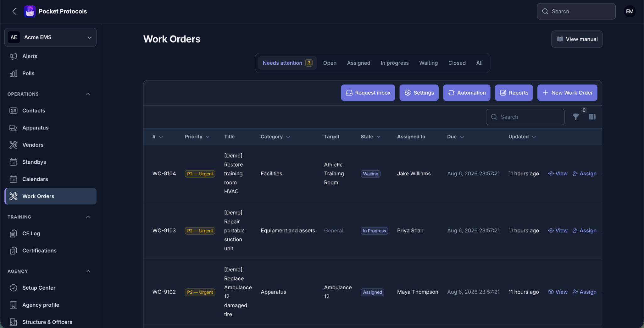Click the Calendars icon in sidebar
644x328 pixels.
click(13, 179)
